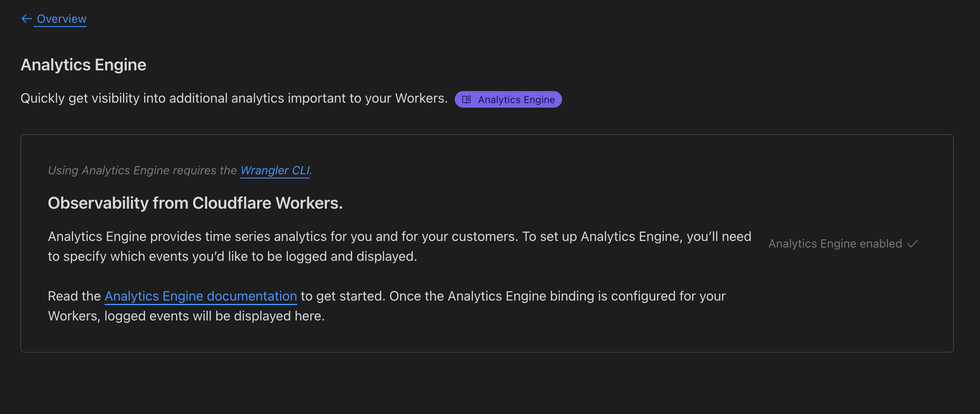The width and height of the screenshot is (980, 414).
Task: Click the "Read the" text before documentation link
Action: click(x=74, y=296)
